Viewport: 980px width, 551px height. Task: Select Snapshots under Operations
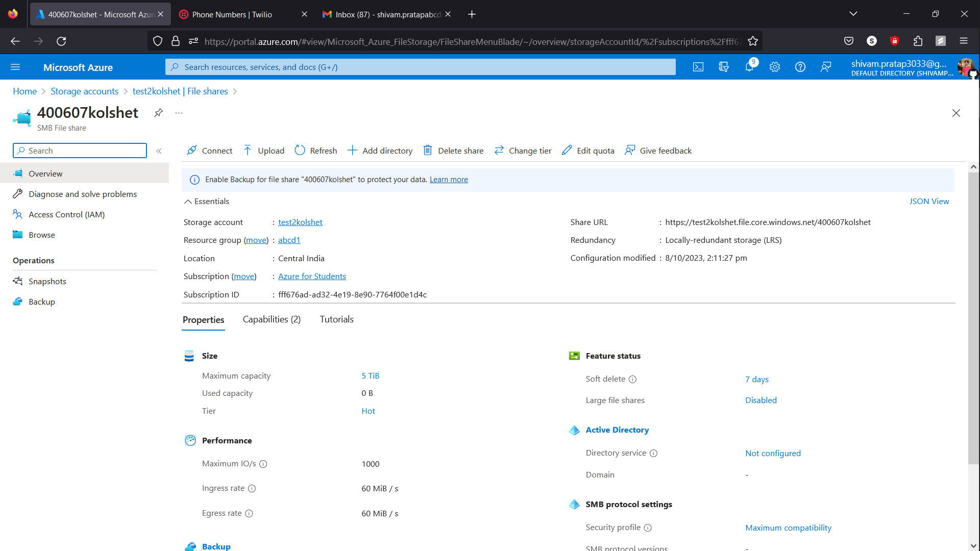pyautogui.click(x=47, y=281)
